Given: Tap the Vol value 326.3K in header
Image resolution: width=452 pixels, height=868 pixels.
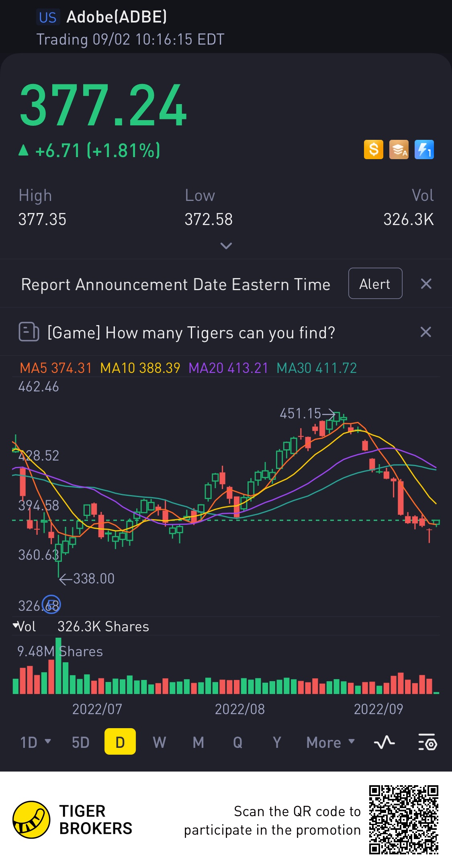Looking at the screenshot, I should [408, 219].
